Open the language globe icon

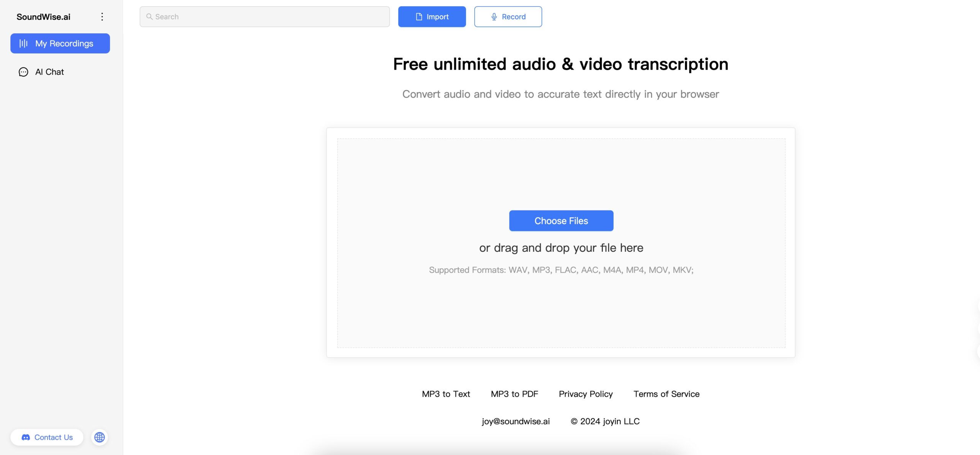point(99,437)
